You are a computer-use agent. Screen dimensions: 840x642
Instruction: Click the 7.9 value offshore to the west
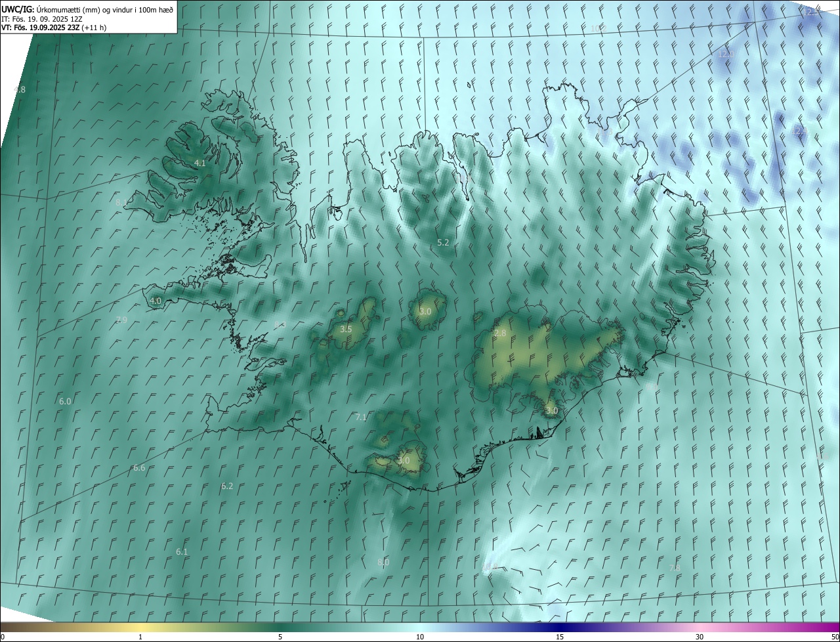[x=121, y=320]
